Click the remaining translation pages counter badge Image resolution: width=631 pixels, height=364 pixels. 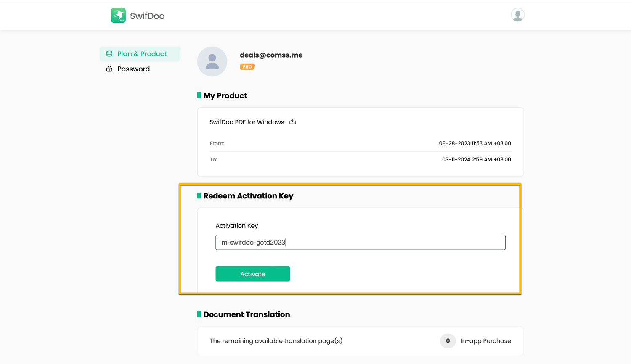(x=448, y=341)
